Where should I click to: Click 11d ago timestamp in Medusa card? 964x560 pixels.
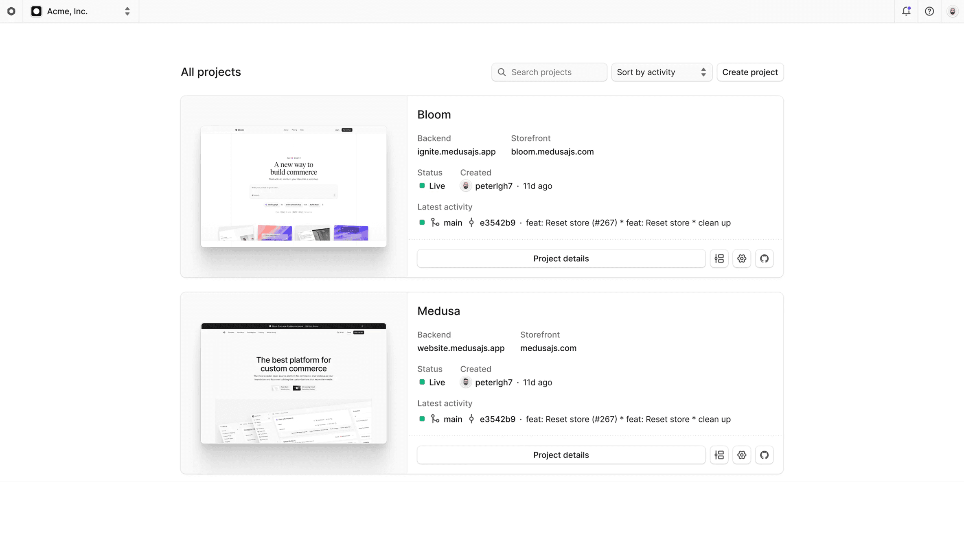(x=537, y=383)
